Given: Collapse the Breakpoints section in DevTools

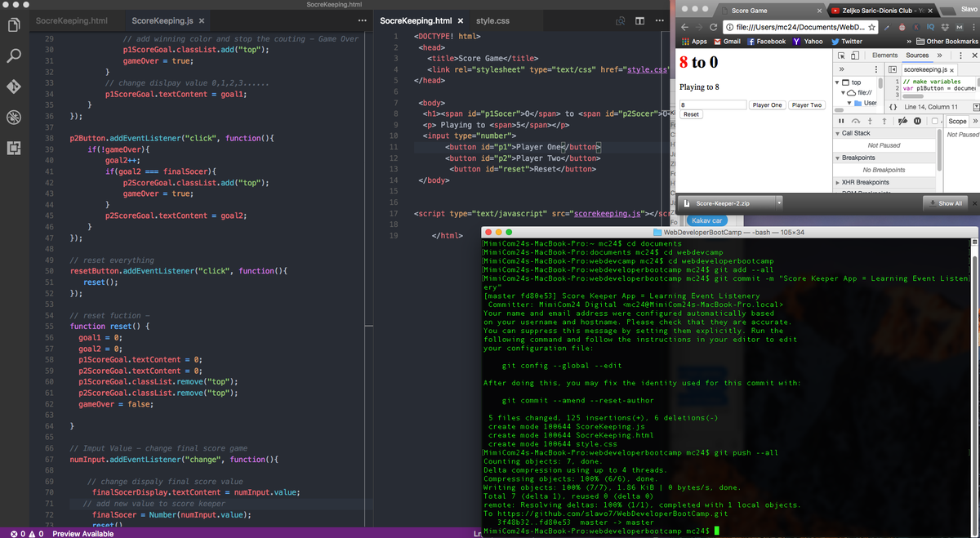Looking at the screenshot, I should (x=837, y=158).
